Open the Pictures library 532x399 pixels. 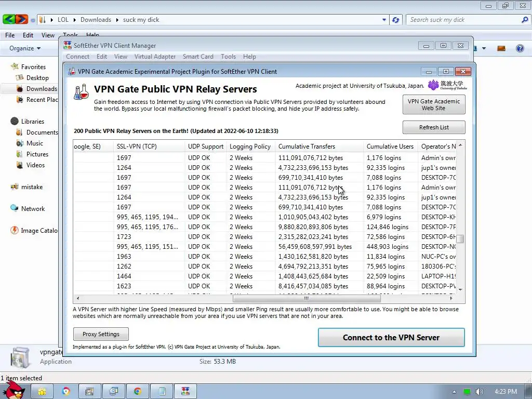(x=32, y=154)
